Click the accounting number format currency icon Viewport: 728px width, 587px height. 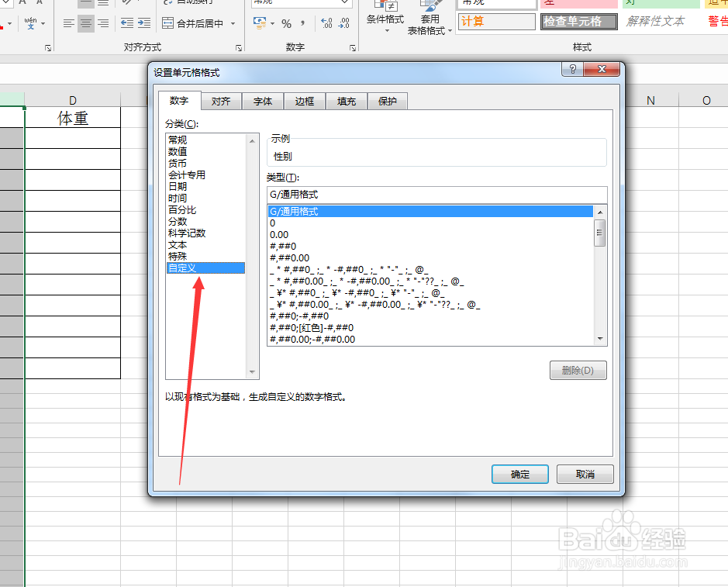[x=260, y=22]
